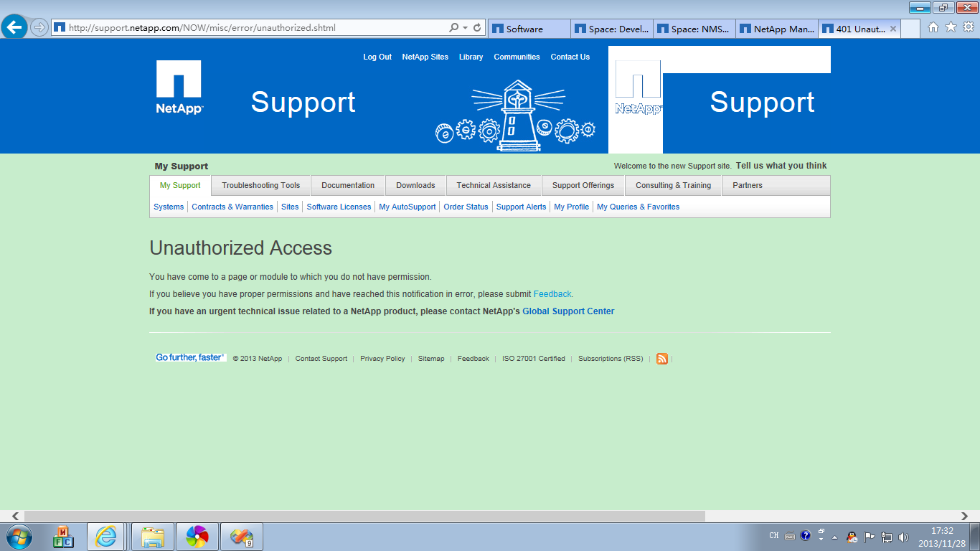Click the Contact Us header link
The image size is (980, 551).
pyautogui.click(x=570, y=57)
